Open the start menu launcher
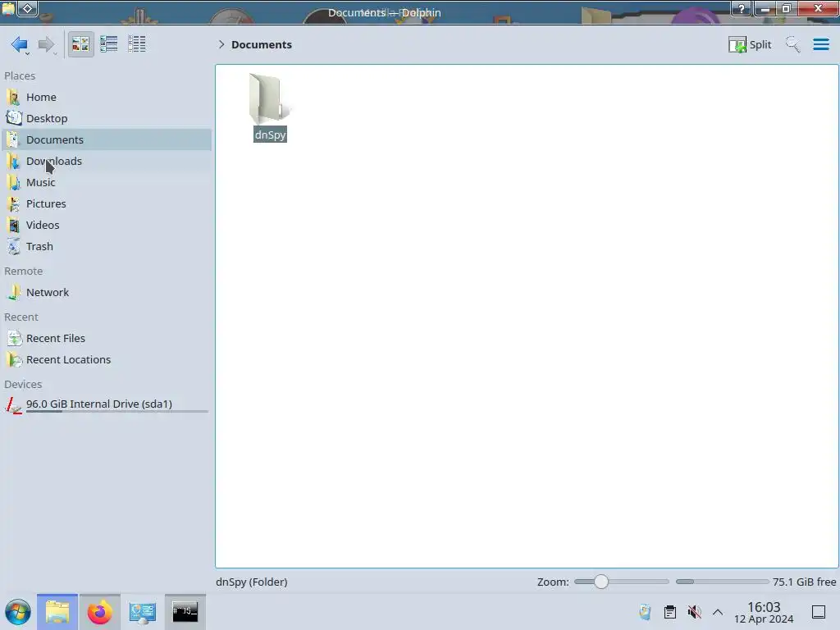This screenshot has width=840, height=630. pyautogui.click(x=18, y=612)
